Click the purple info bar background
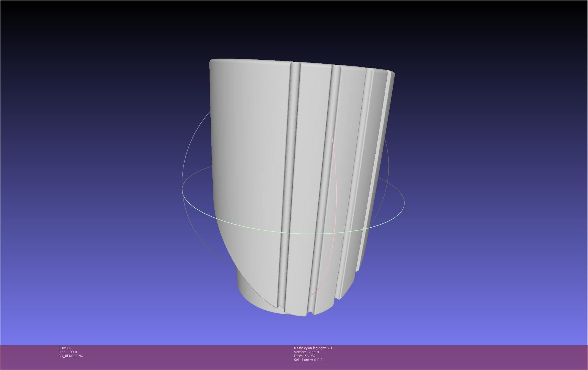Screen dimensions: 588x370 449,357
